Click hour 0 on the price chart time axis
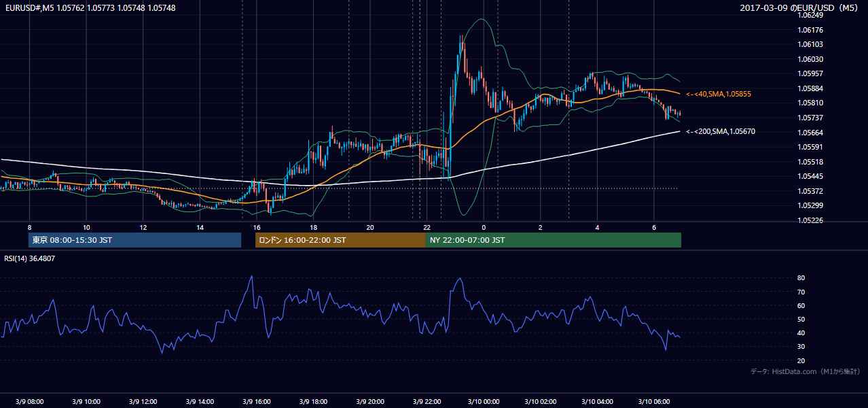 click(x=484, y=227)
